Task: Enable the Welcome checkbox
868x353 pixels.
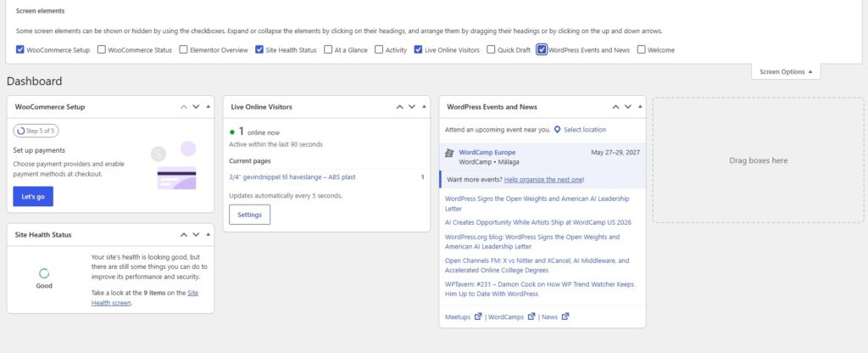Action: pos(641,50)
